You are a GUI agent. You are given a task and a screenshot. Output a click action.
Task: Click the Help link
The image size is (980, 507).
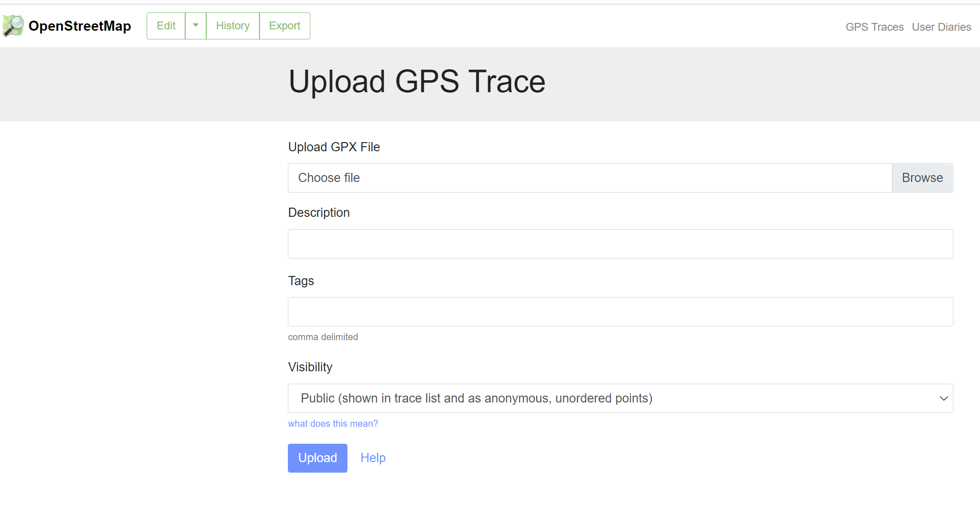pyautogui.click(x=373, y=458)
